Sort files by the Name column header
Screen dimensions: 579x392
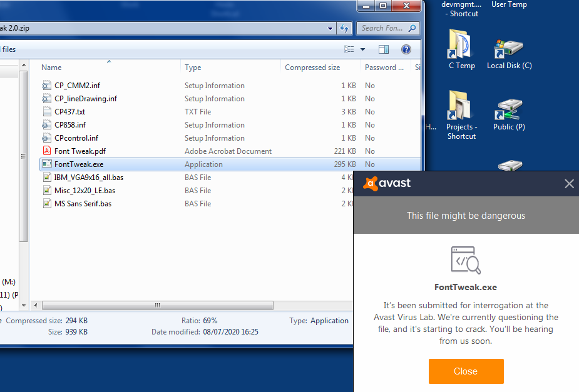click(51, 68)
